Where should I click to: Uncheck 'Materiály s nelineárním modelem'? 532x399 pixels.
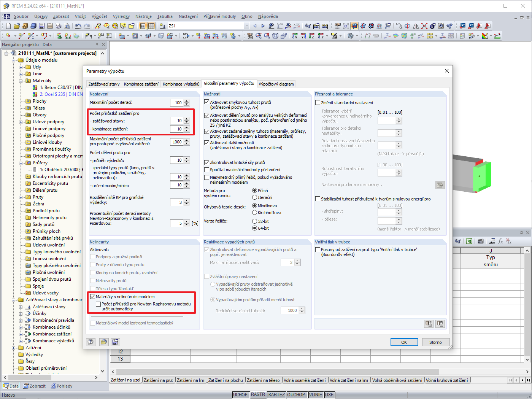93,296
